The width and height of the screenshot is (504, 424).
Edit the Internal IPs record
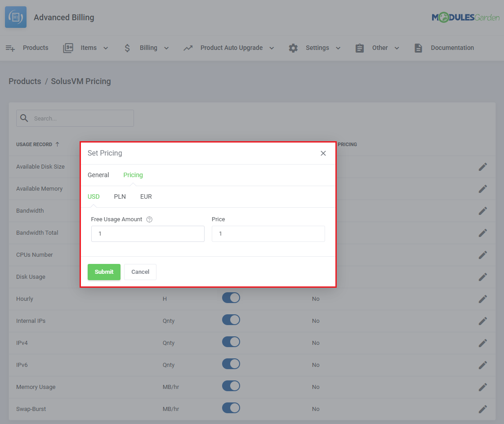tap(483, 321)
